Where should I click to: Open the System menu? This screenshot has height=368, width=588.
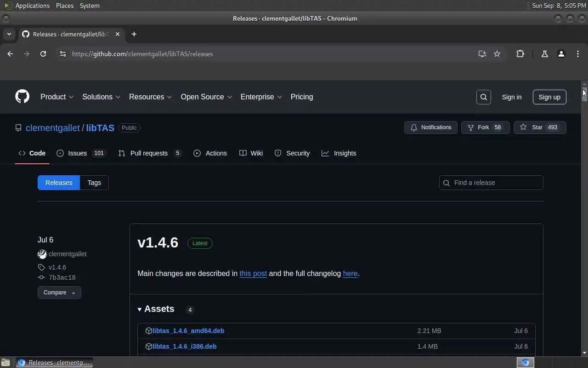click(90, 6)
